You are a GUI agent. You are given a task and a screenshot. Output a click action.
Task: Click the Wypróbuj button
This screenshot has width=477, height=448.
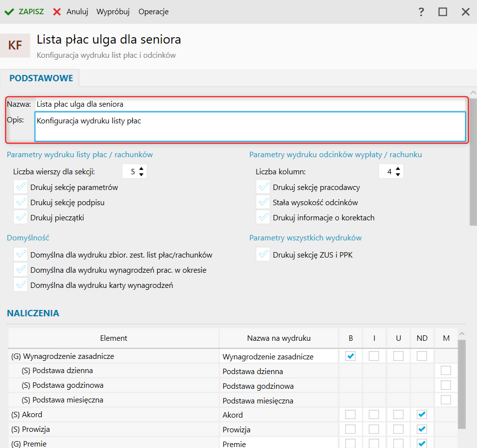coord(113,12)
